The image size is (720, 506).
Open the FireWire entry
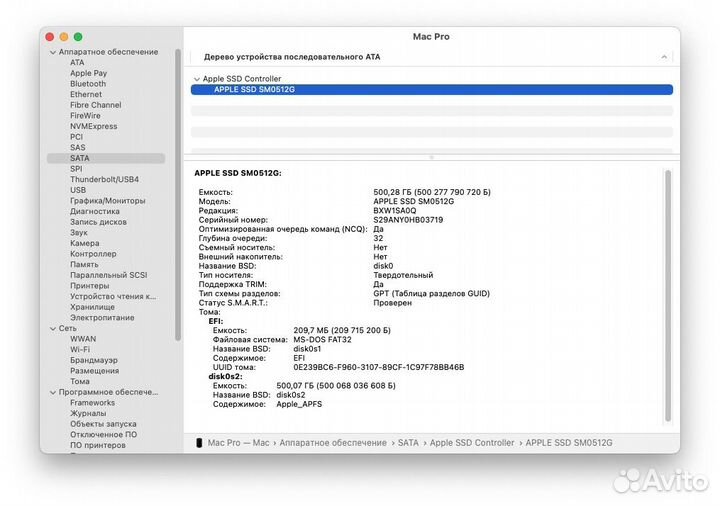[x=85, y=115]
